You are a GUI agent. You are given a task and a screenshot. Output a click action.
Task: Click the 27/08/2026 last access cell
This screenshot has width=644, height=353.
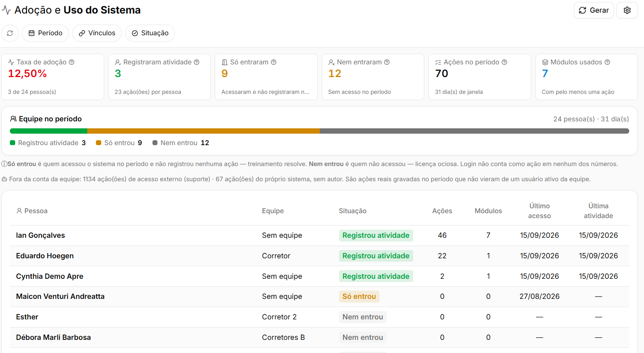point(539,296)
